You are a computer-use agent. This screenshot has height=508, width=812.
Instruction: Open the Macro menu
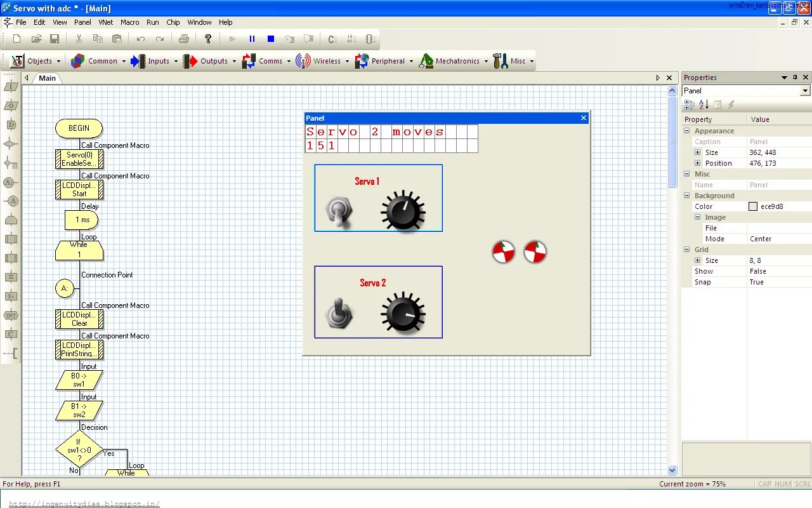click(x=130, y=22)
